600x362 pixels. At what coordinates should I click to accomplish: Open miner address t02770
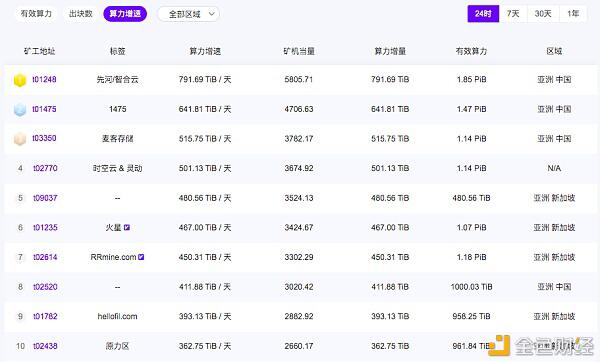click(x=45, y=168)
